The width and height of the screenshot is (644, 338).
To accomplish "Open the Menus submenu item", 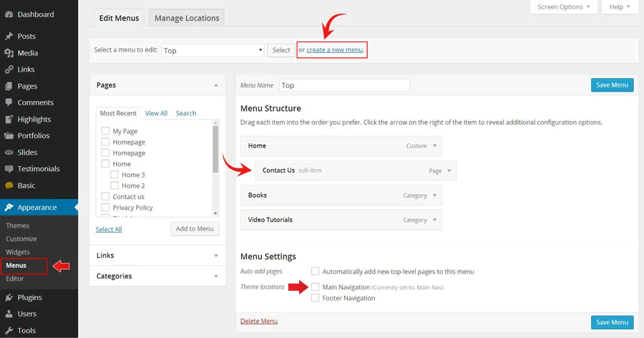I will [x=16, y=265].
